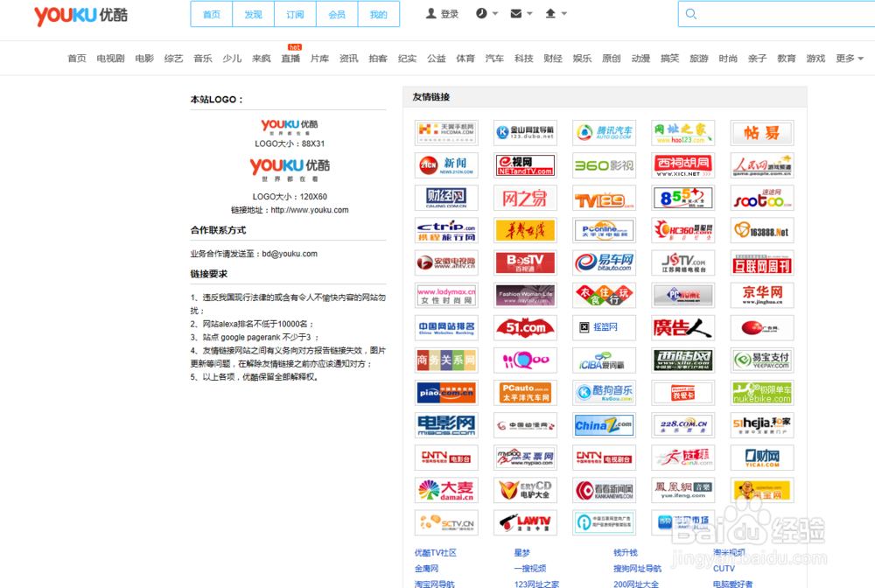Open the 星梦 text link

pyautogui.click(x=521, y=552)
